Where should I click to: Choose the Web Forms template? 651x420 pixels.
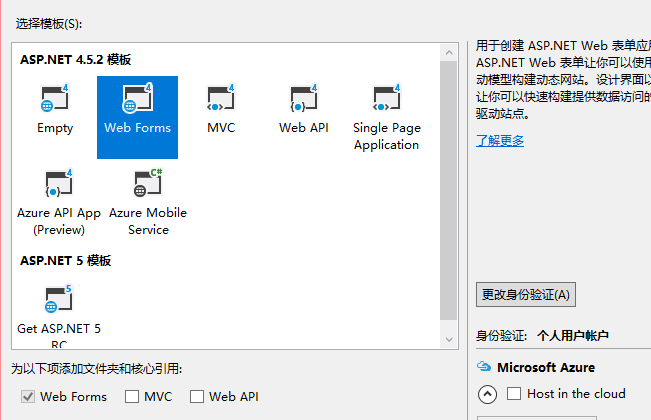pyautogui.click(x=137, y=117)
